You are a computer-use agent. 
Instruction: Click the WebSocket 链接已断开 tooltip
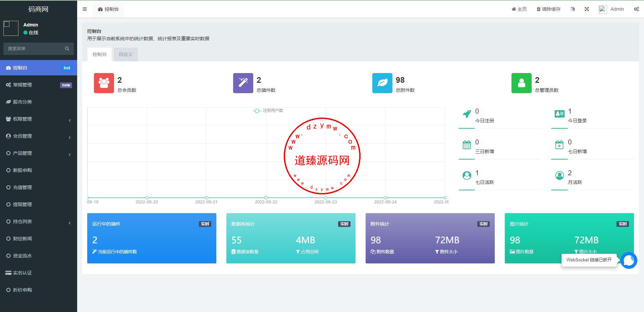[x=589, y=260]
